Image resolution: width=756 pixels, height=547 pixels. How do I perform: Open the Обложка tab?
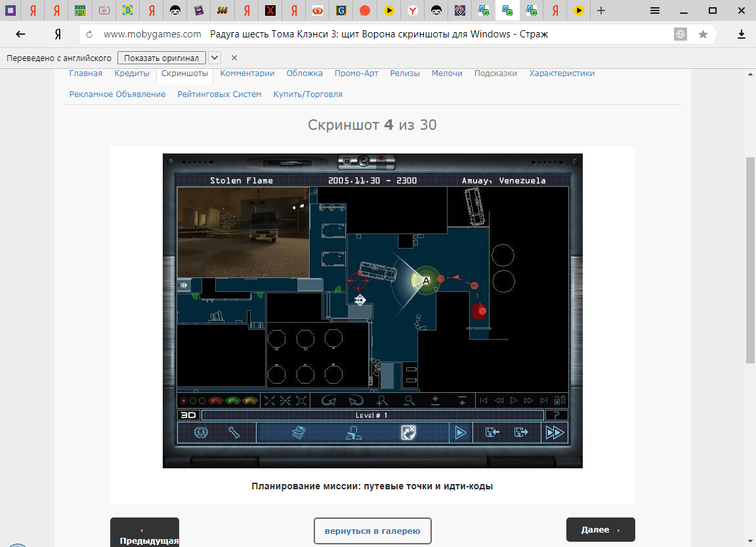[304, 73]
